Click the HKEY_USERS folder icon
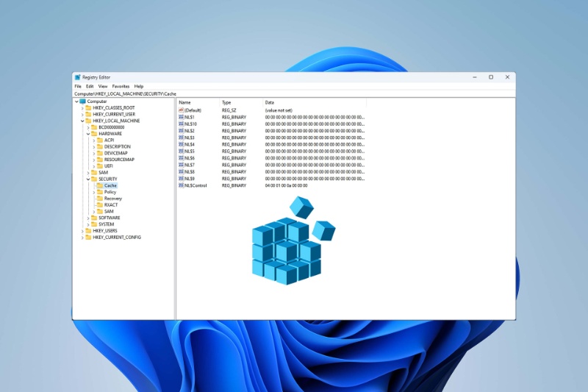Image resolution: width=588 pixels, height=392 pixels. pyautogui.click(x=88, y=231)
